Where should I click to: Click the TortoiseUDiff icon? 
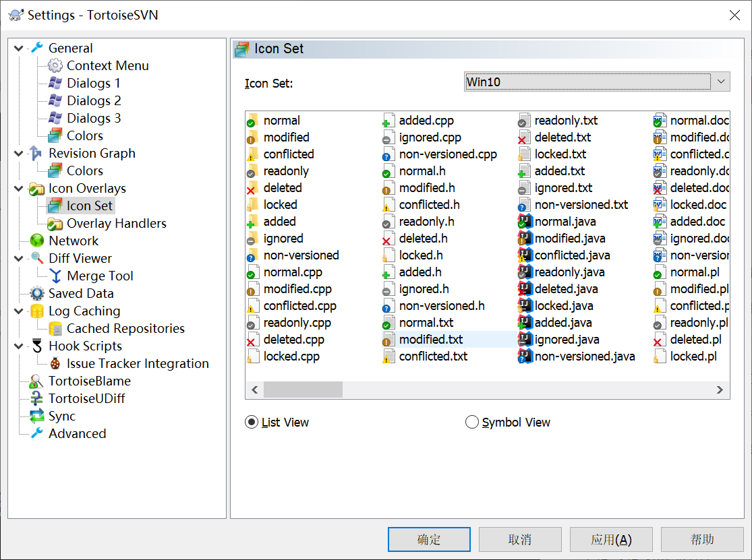36,398
